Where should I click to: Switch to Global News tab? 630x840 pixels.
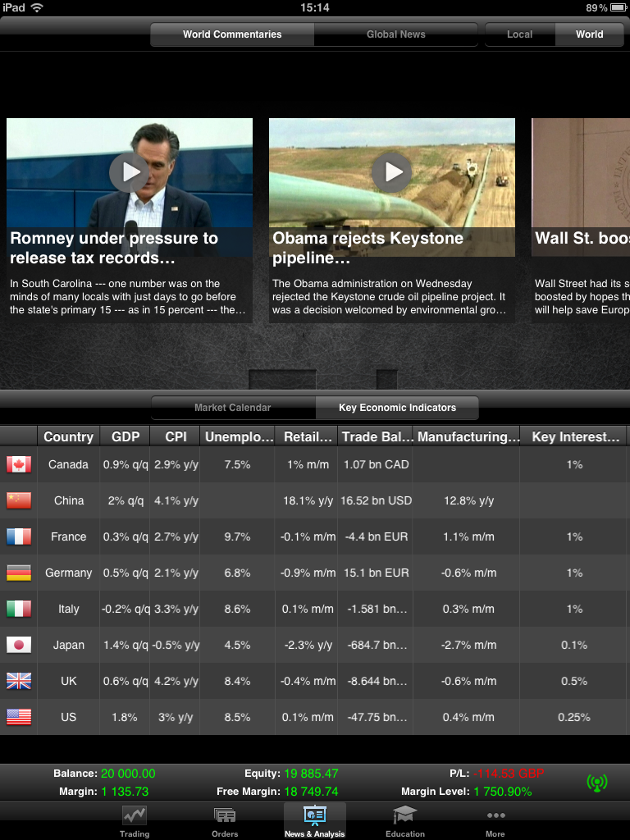pos(396,34)
